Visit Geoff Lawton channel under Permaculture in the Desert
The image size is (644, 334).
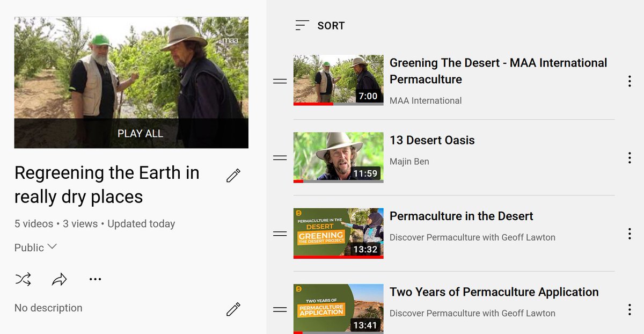coord(472,237)
